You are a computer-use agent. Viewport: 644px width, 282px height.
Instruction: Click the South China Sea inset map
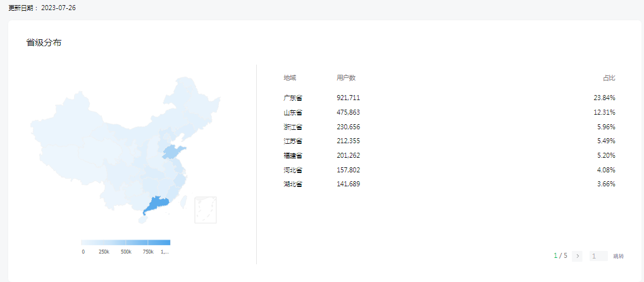pyautogui.click(x=206, y=210)
